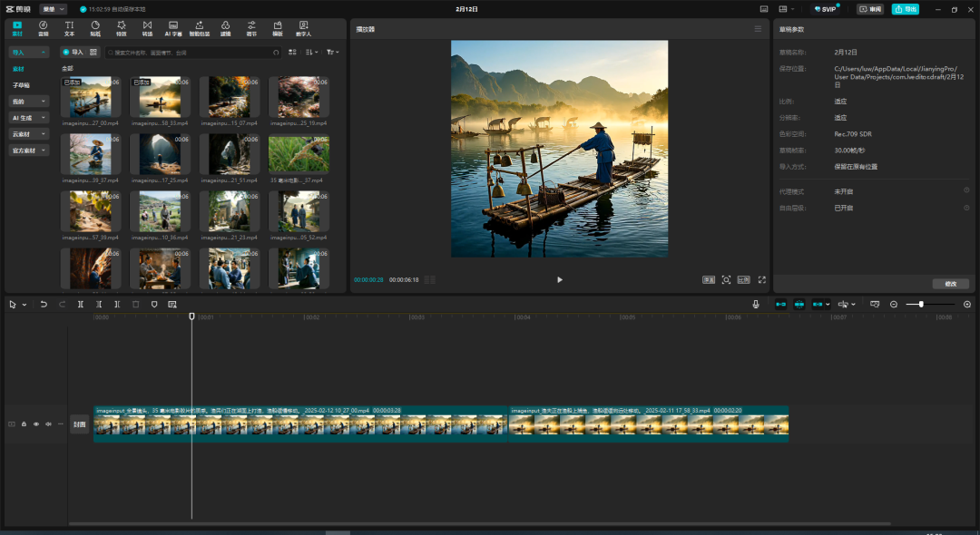The image size is (980, 535).
Task: Click the preview focus/zoom frame icon
Action: [x=726, y=279]
